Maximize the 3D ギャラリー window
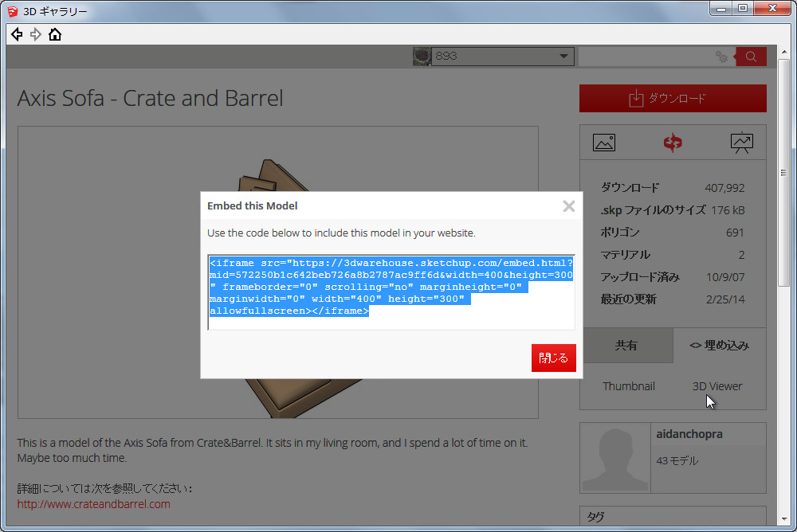The height and width of the screenshot is (532, 797). (743, 8)
